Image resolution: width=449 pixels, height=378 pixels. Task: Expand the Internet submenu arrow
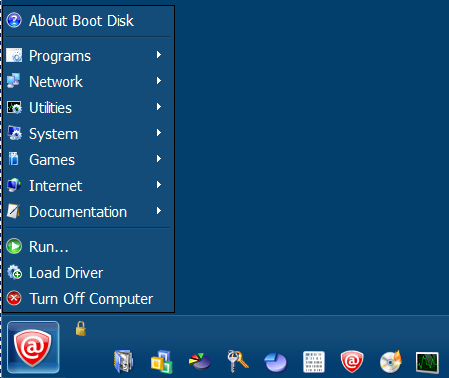coord(159,185)
